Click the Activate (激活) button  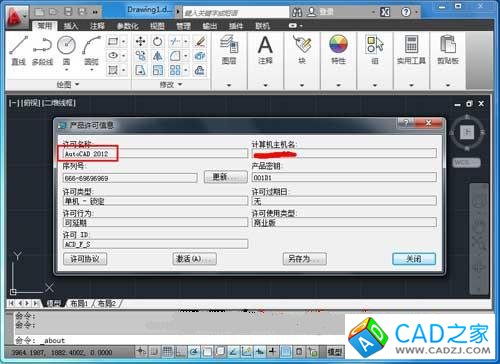pos(195,259)
